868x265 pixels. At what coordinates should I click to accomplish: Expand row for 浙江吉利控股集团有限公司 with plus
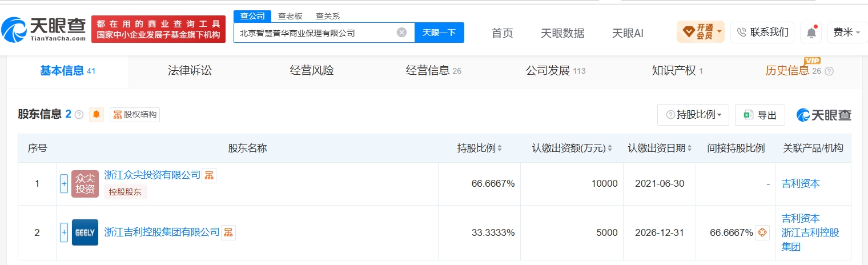(64, 232)
